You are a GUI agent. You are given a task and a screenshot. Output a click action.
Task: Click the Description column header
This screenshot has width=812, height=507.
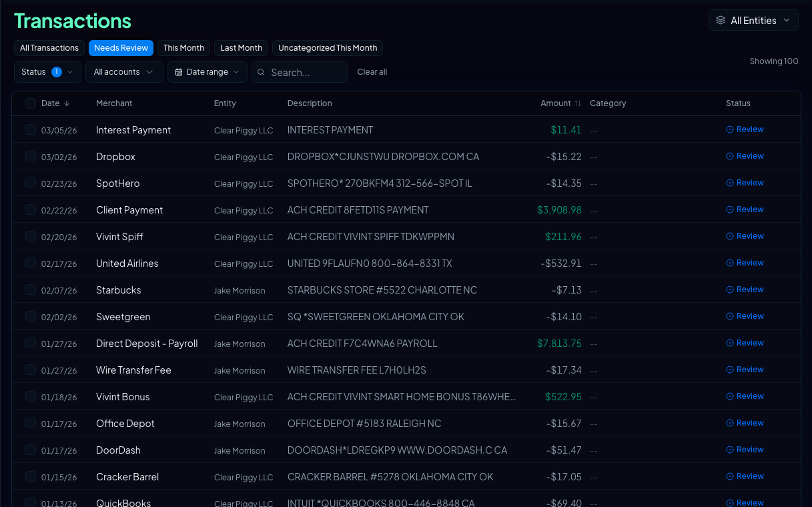310,103
